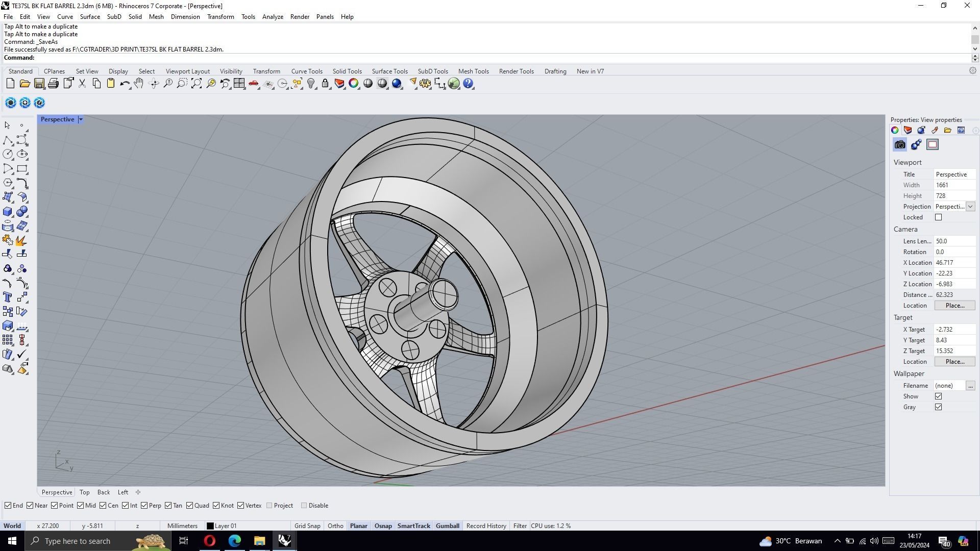This screenshot has height=551, width=980.
Task: Click the light bulb Hide objects icon
Action: point(311,84)
